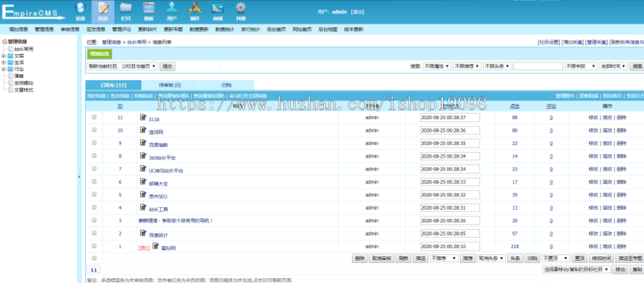
Task: Open the 栏目 folder icon in header
Action: [126, 8]
